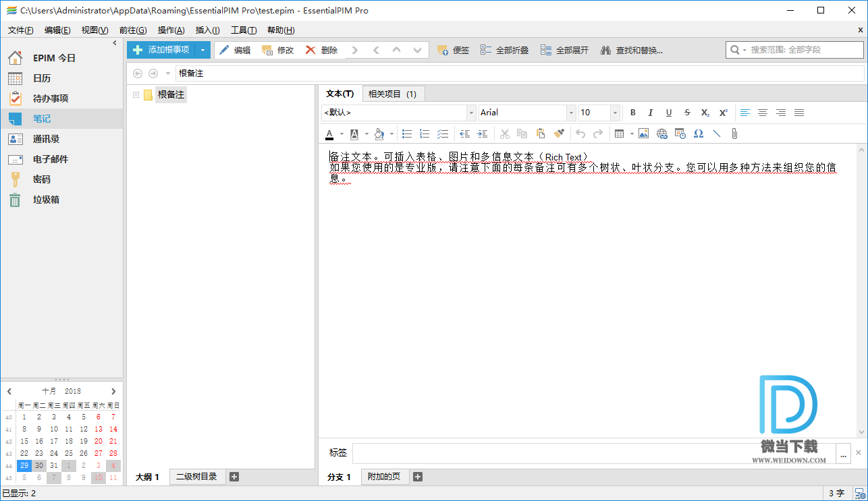Open the insert table dropdown arrow

click(x=632, y=134)
